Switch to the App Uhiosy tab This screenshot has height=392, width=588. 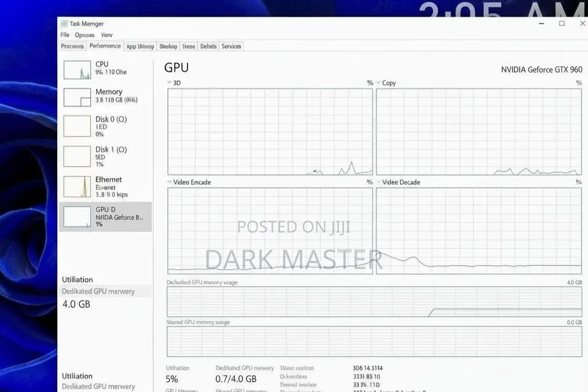coord(140,47)
